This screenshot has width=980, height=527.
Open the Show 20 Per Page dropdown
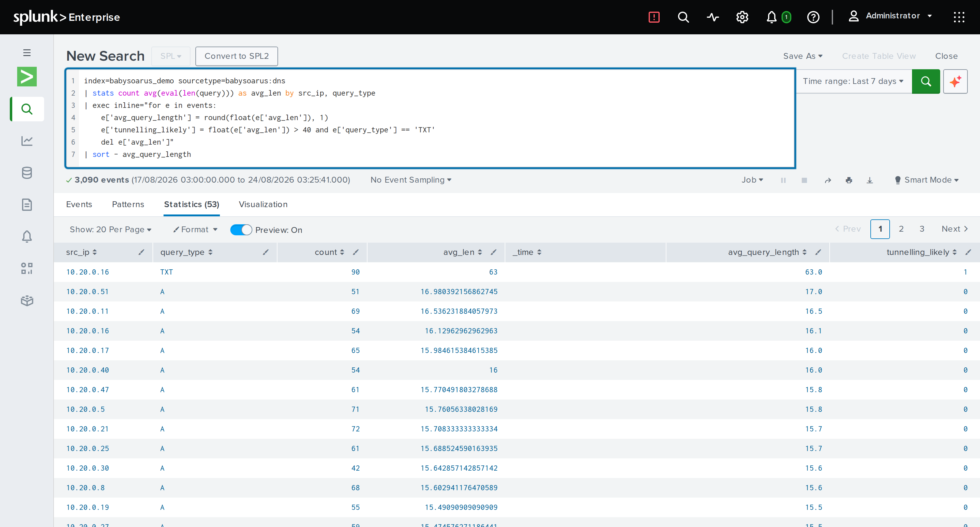tap(111, 229)
